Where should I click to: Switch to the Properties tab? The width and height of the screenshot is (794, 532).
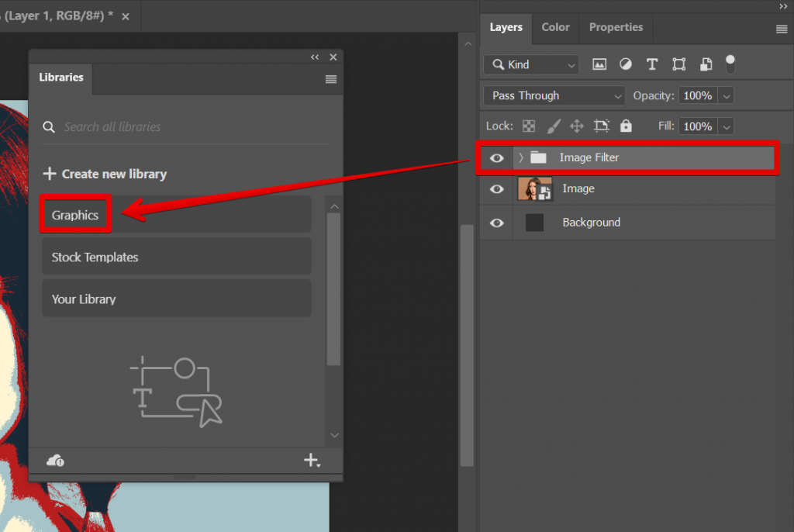(x=616, y=27)
